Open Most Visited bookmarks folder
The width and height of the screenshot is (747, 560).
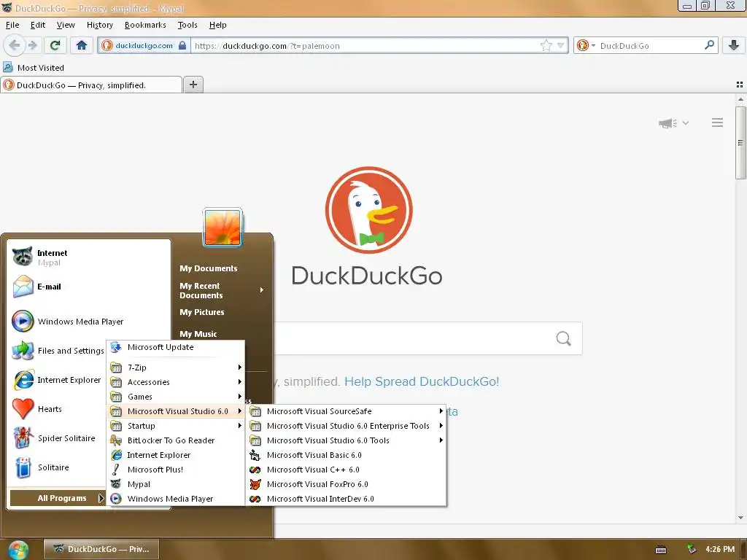[x=34, y=68]
